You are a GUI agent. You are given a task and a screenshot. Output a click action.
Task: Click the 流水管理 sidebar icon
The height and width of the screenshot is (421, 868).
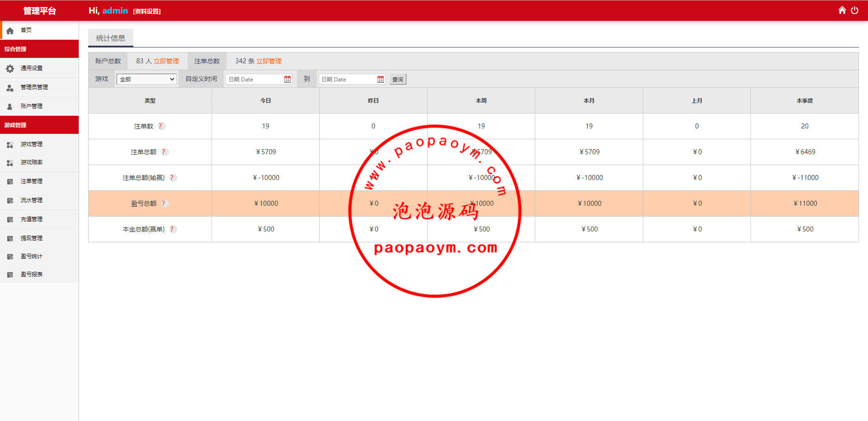[10, 201]
